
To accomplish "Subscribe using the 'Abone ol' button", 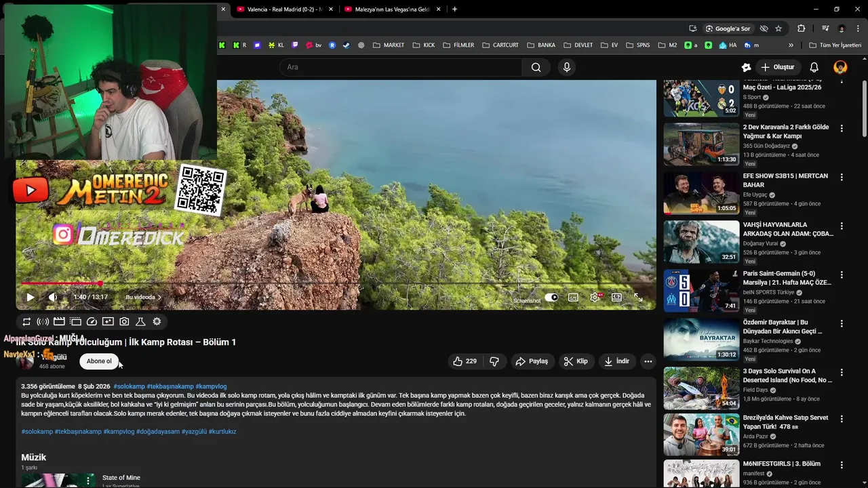I will pyautogui.click(x=99, y=361).
